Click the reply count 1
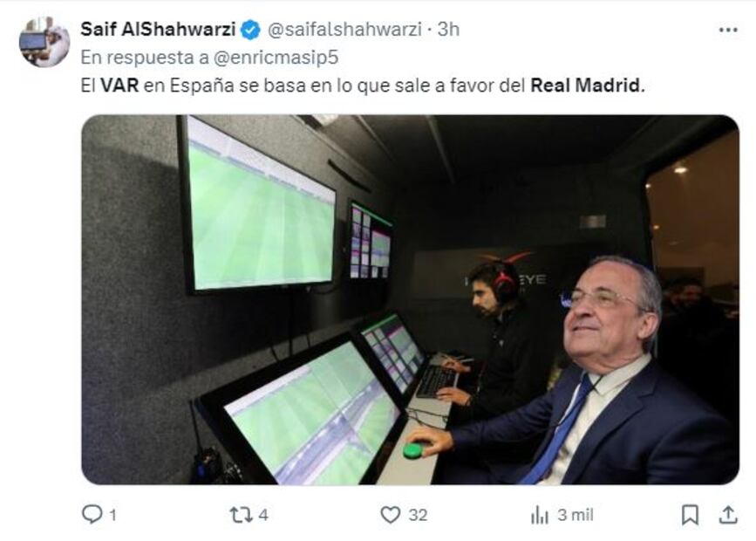Image resolution: width=756 pixels, height=541 pixels. tap(112, 516)
